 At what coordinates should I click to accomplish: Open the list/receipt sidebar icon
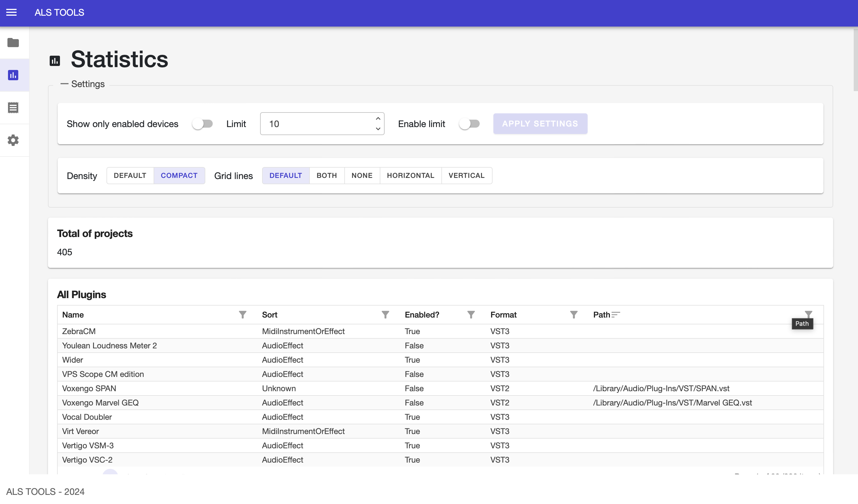[x=13, y=108]
